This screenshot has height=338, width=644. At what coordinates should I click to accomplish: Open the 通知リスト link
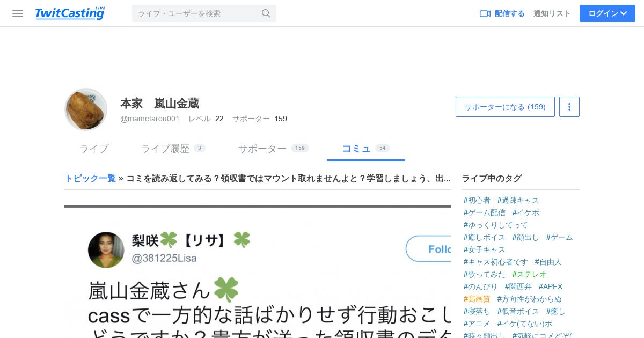point(552,13)
